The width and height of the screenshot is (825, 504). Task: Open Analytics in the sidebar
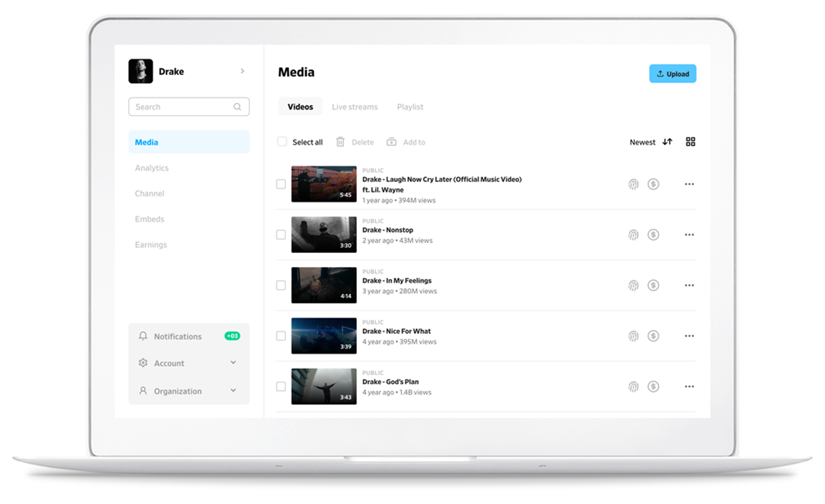[x=152, y=168]
